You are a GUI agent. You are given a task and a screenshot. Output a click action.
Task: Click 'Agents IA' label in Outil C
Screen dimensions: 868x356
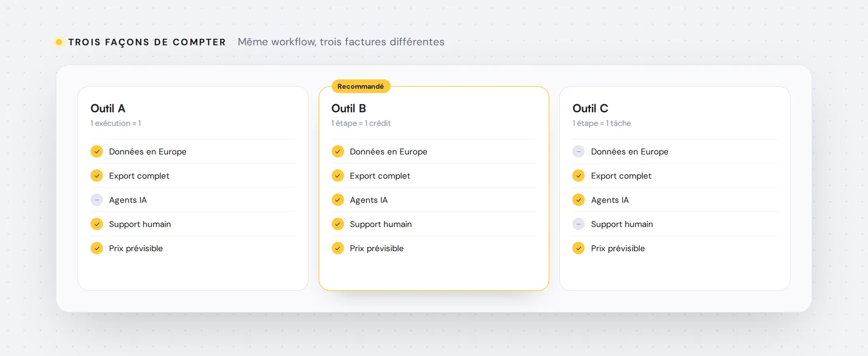point(610,200)
